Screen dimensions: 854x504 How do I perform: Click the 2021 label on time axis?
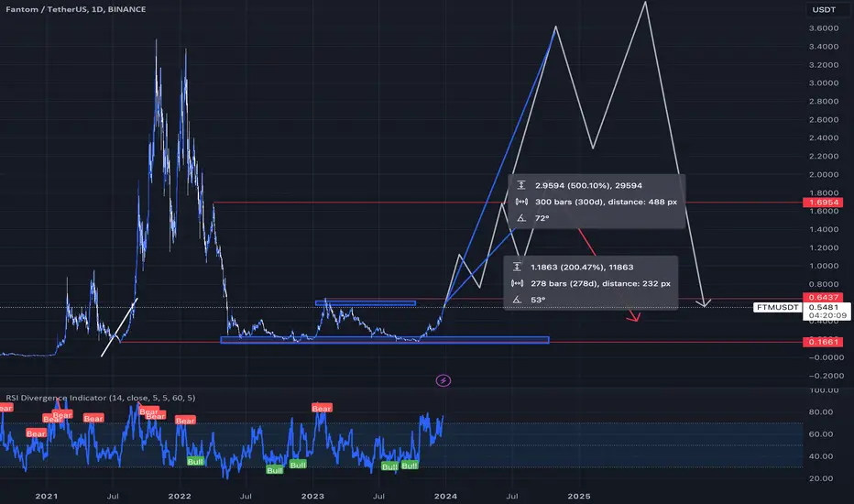coord(47,496)
